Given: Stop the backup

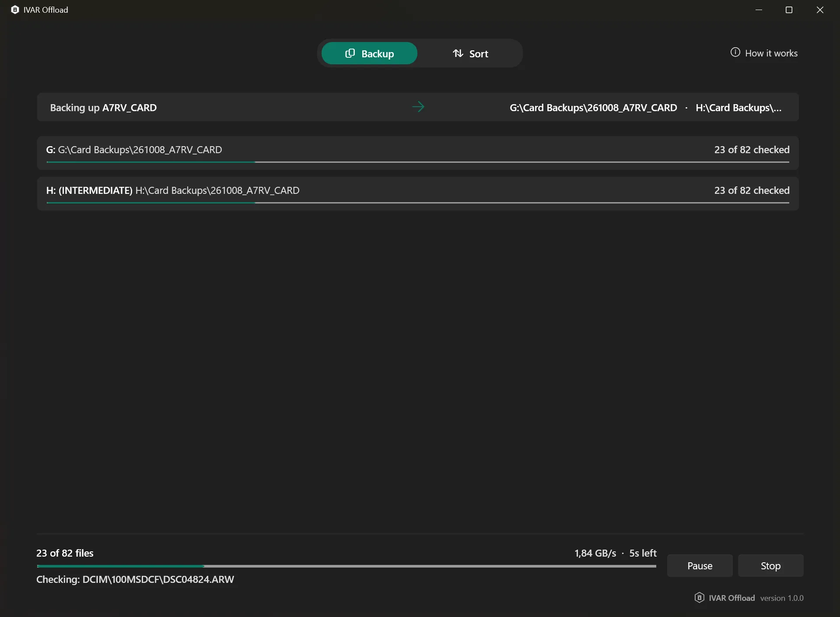Looking at the screenshot, I should click(770, 566).
